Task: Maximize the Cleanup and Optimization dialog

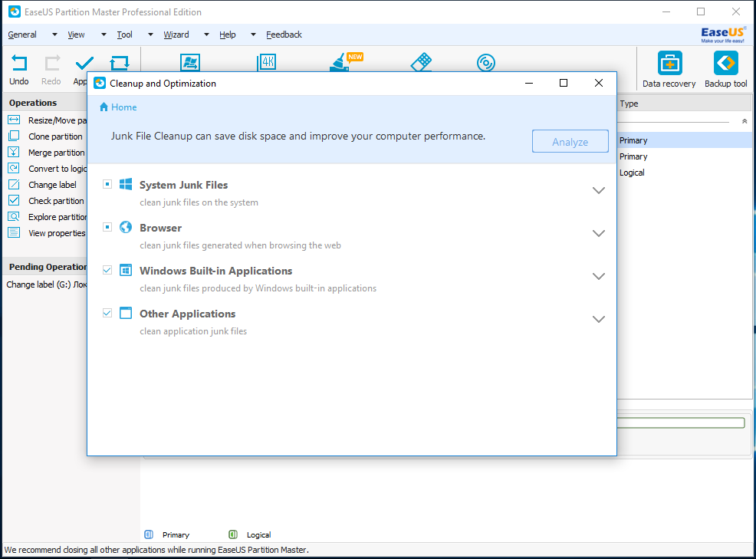Action: (x=563, y=83)
